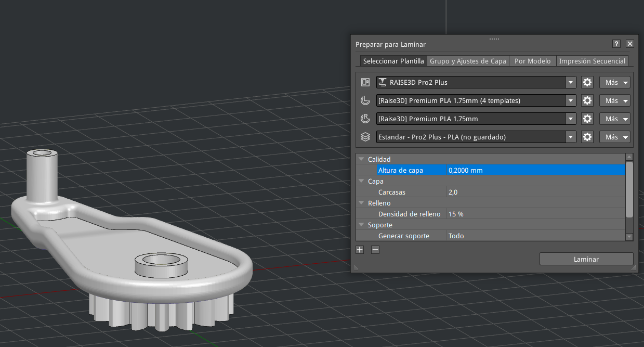
Task: Open gear settings for Premium PLA (4 templates)
Action: (587, 100)
